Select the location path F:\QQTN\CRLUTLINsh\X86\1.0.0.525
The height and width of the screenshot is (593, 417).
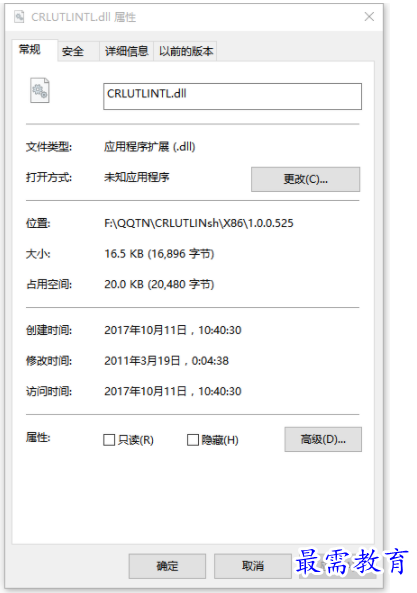[199, 223]
